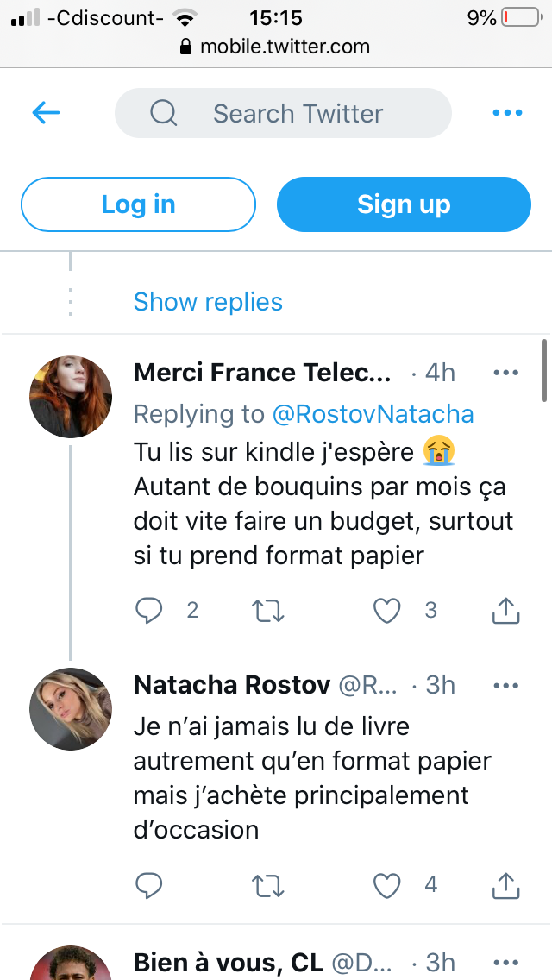
Task: Open the @RostovNatacha mention link
Action: pyautogui.click(x=373, y=414)
